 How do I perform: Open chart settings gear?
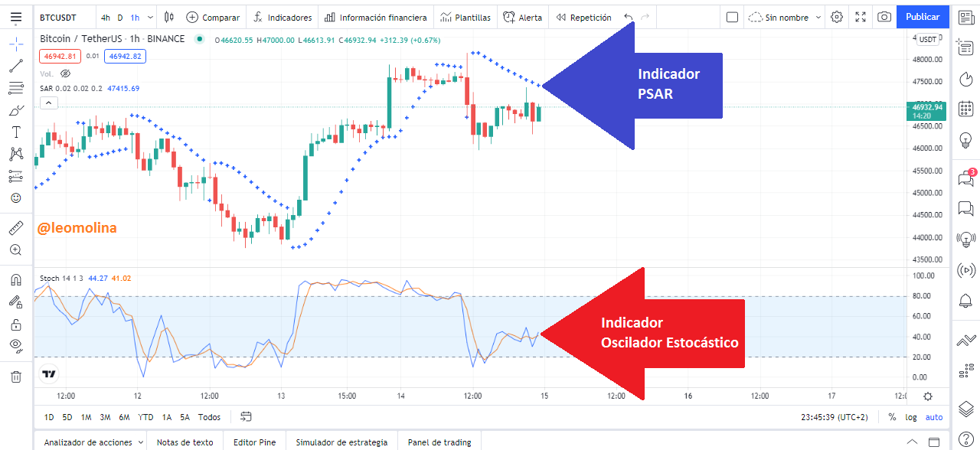[837, 17]
